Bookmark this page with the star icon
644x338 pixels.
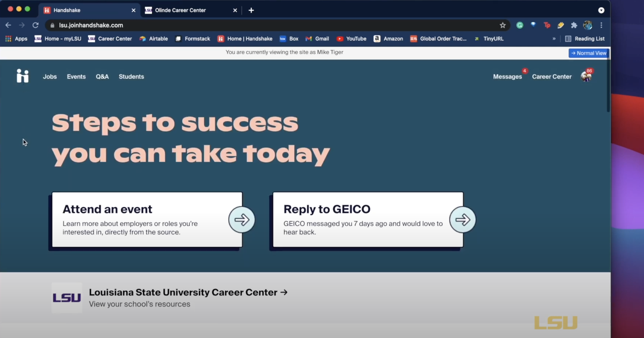point(502,25)
